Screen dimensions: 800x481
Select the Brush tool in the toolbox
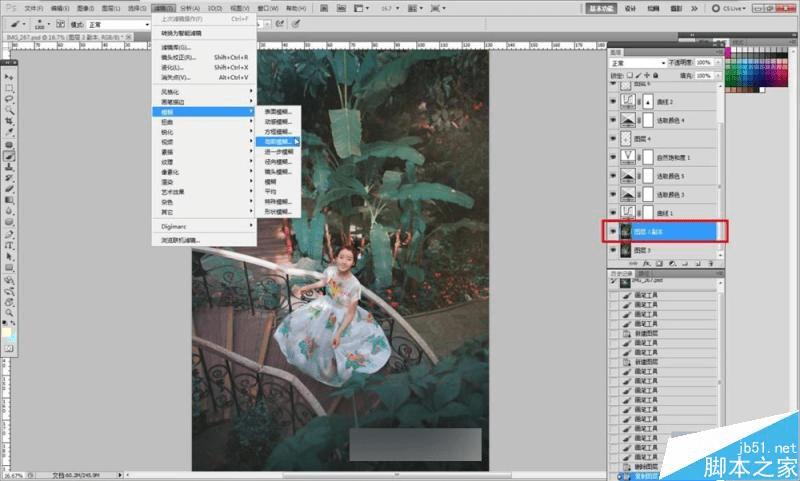pos(10,155)
